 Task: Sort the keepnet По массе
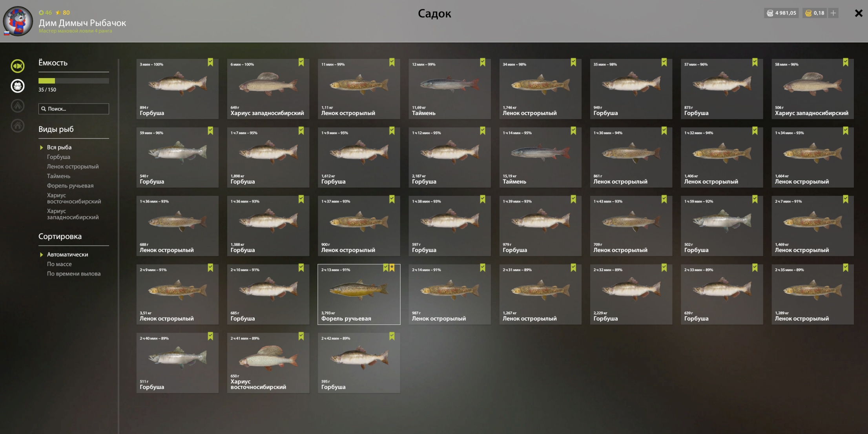point(59,264)
